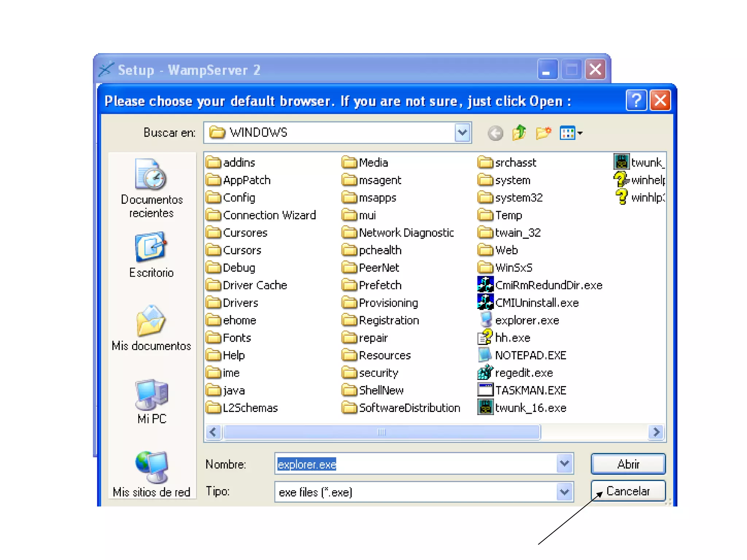Select the system32 folder

(x=518, y=198)
